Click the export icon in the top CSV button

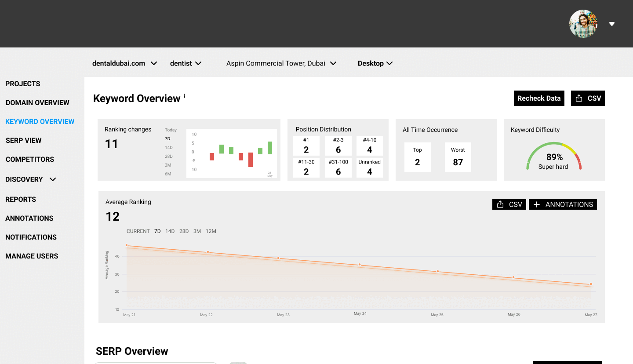(579, 98)
